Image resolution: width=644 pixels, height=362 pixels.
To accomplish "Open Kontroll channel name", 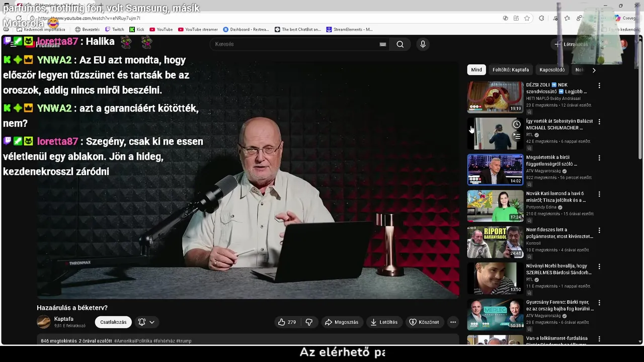I will [534, 243].
